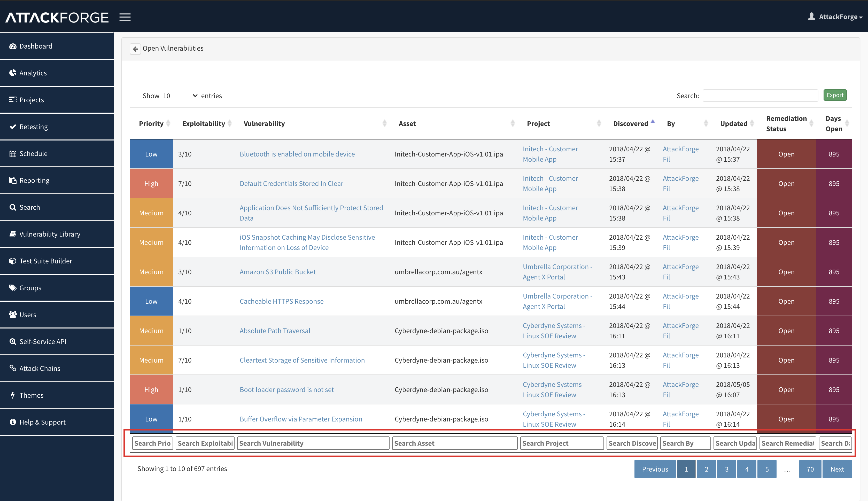
Task: Click the Test Suite Builder cube icon
Action: (13, 261)
